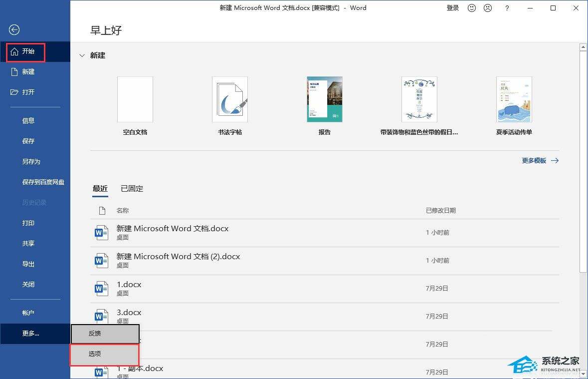Open Help via the question mark icon
The image size is (588, 379).
tap(507, 8)
